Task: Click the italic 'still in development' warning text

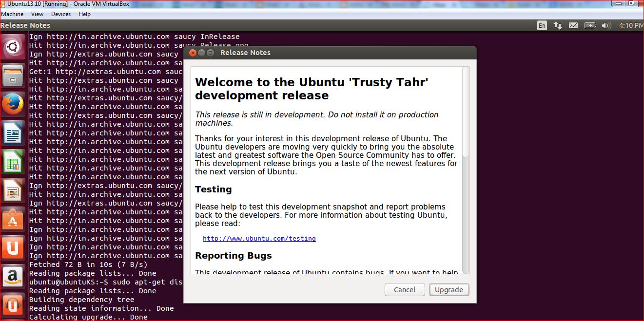Action: coord(317,119)
